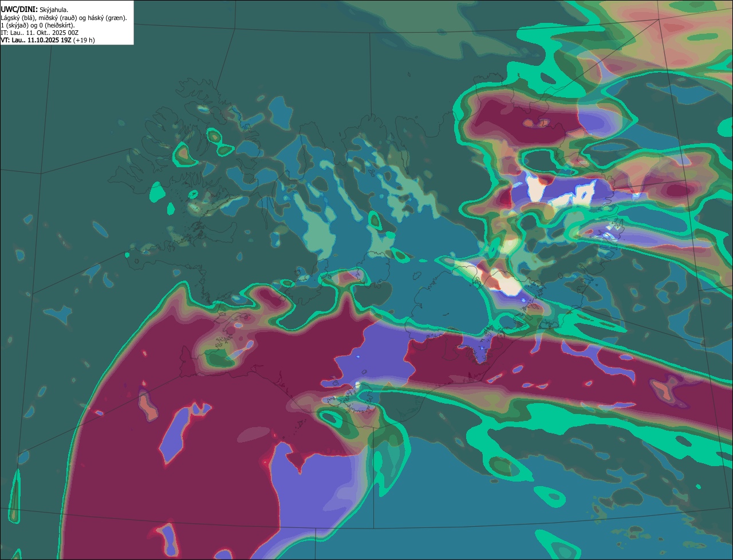733x560 pixels.
Task: Click the "IT: Lau.. 11. Okt.. 2025 00Z" line
Action: 40,33
